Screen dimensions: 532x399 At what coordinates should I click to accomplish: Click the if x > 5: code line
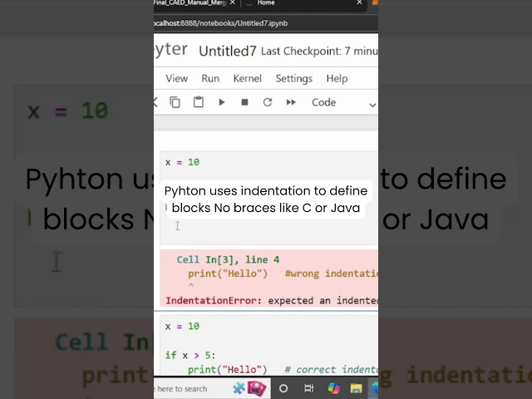click(x=190, y=355)
